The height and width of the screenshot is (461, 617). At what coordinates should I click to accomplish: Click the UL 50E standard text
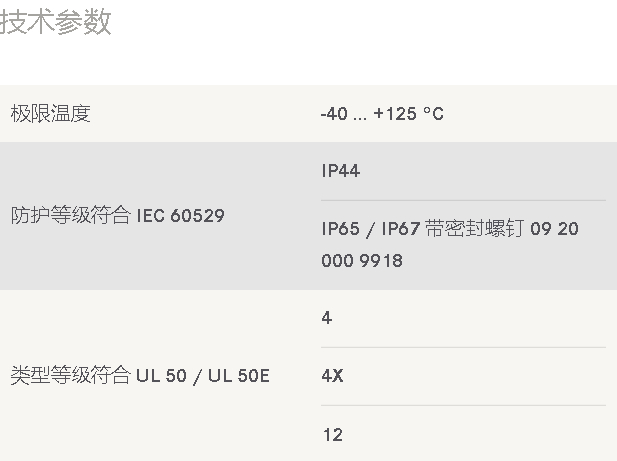point(239,376)
